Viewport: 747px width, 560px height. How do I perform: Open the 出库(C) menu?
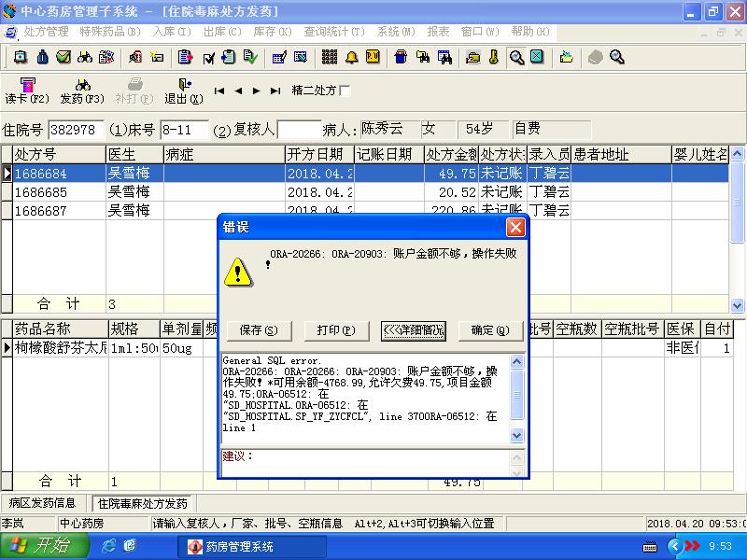pyautogui.click(x=222, y=32)
